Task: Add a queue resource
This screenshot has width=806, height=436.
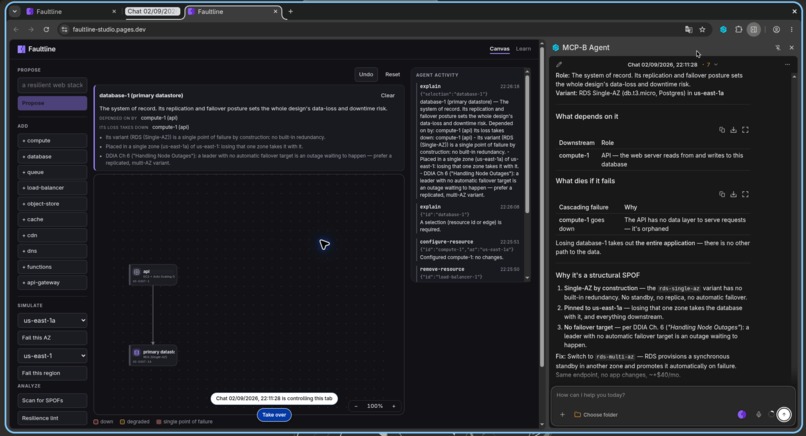Action: coord(52,172)
